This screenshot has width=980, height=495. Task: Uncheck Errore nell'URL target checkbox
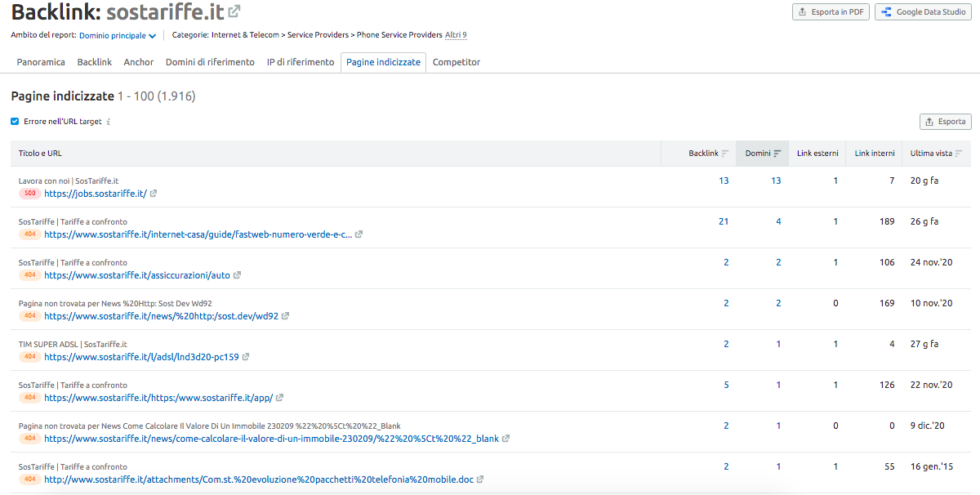[15, 122]
